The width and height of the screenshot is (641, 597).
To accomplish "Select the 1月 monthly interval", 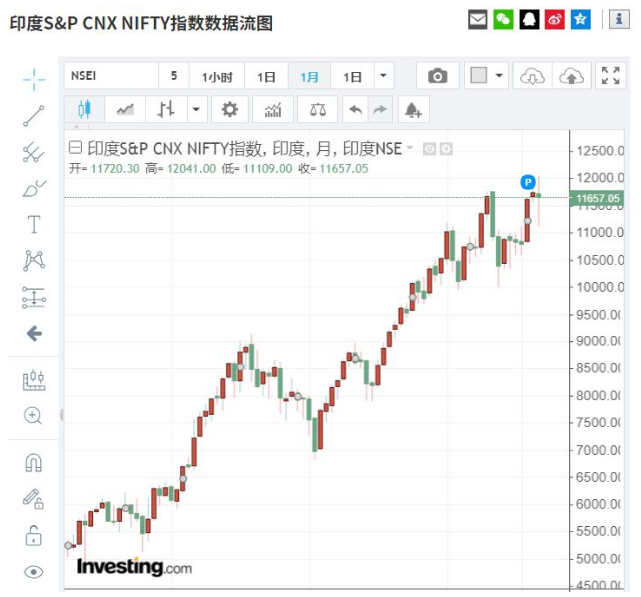I will pyautogui.click(x=309, y=76).
